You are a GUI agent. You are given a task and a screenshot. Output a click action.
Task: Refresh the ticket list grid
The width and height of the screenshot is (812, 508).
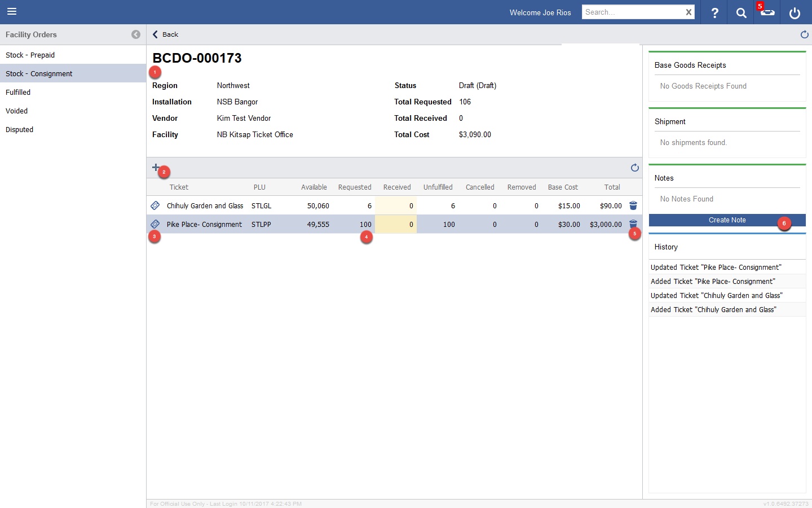click(x=634, y=168)
